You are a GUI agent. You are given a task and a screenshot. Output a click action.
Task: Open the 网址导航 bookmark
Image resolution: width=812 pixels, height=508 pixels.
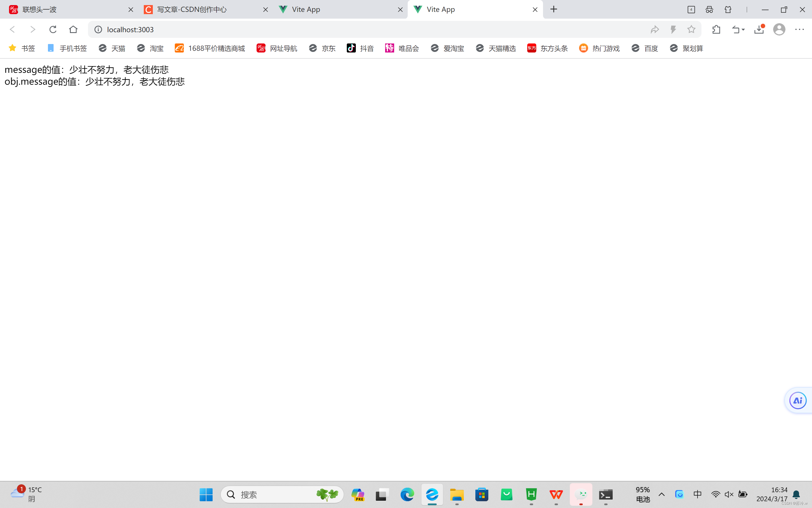pos(277,48)
